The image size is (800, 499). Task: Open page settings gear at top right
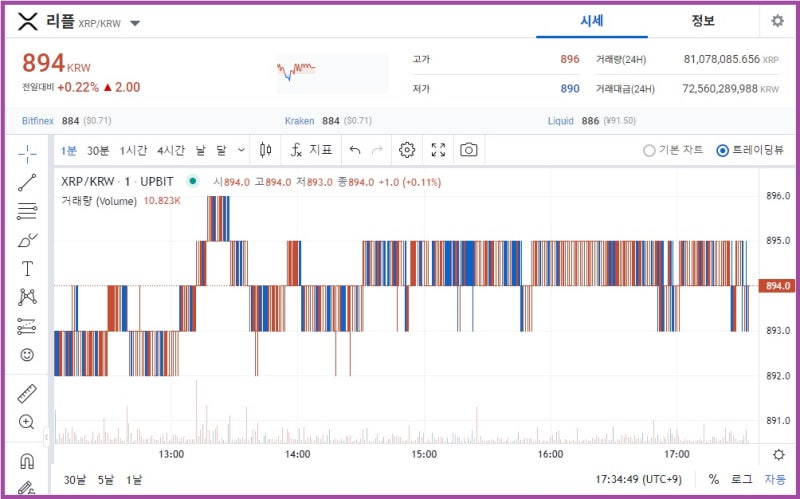click(x=778, y=21)
